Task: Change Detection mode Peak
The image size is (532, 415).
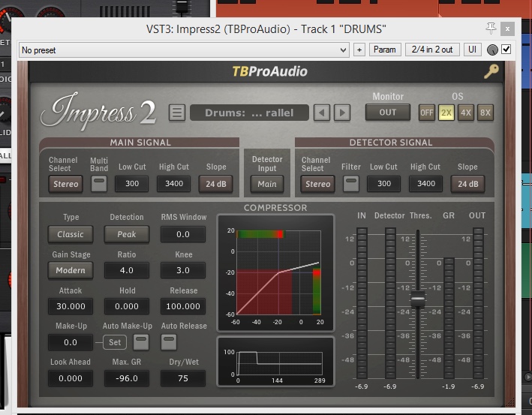Action: 127,234
